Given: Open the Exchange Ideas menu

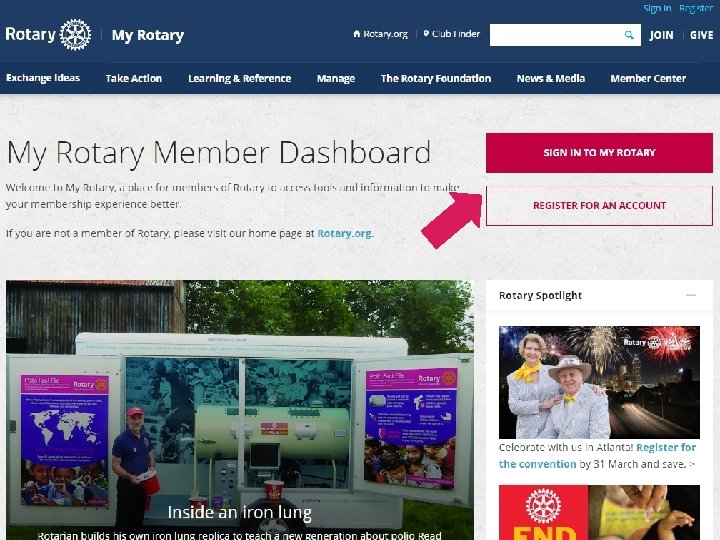Looking at the screenshot, I should tap(43, 78).
